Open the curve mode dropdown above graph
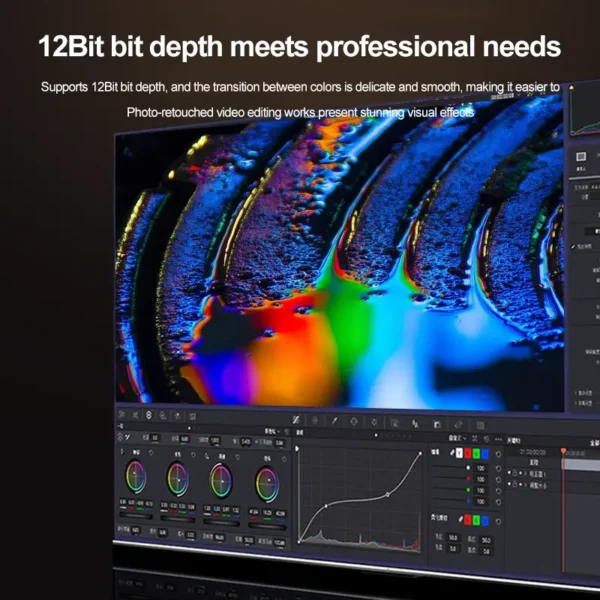This screenshot has height=600, width=600. point(458,438)
